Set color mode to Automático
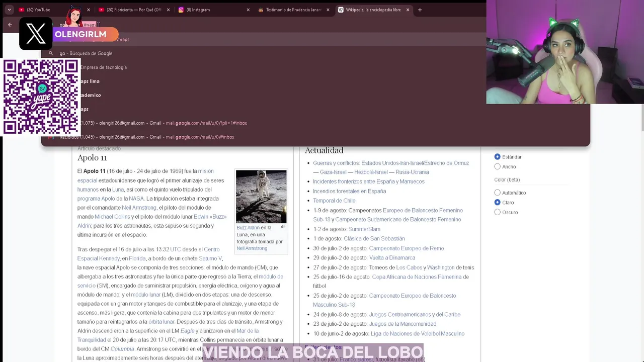644x362 pixels. (498, 193)
